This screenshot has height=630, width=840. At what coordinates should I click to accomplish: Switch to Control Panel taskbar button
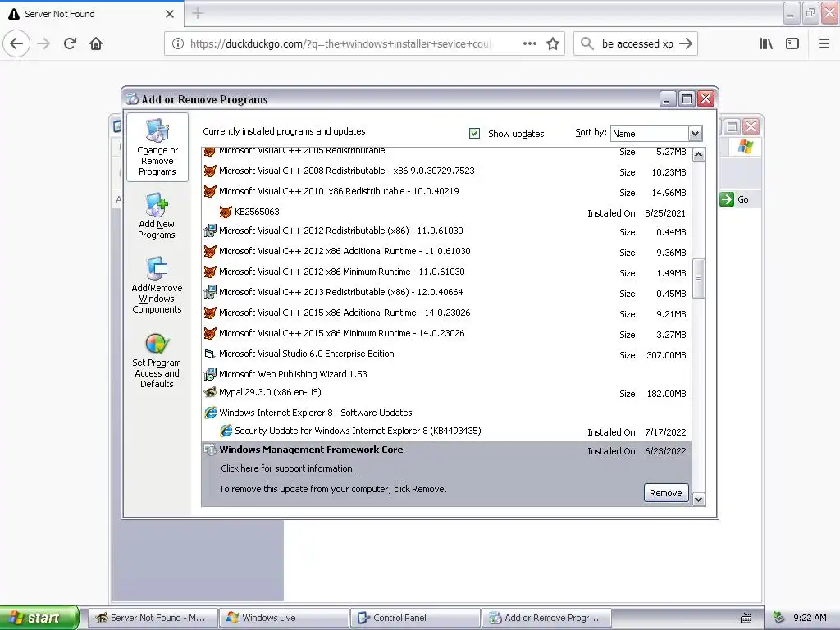(415, 618)
